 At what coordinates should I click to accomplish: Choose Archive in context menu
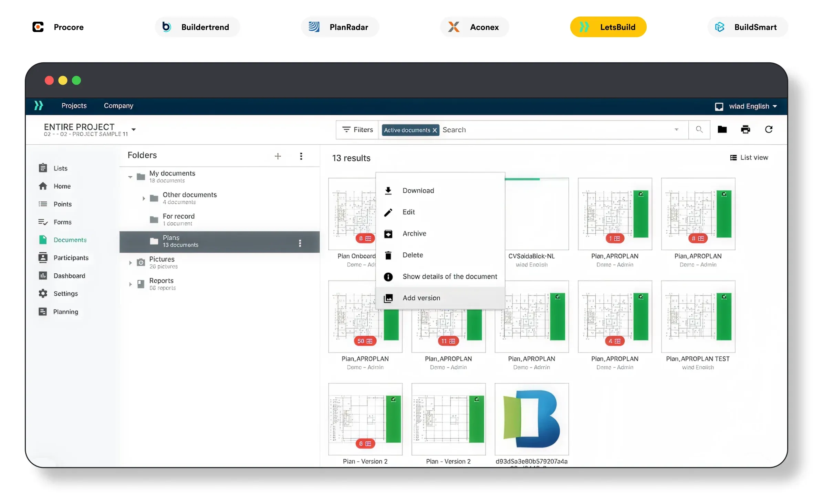pos(440,234)
